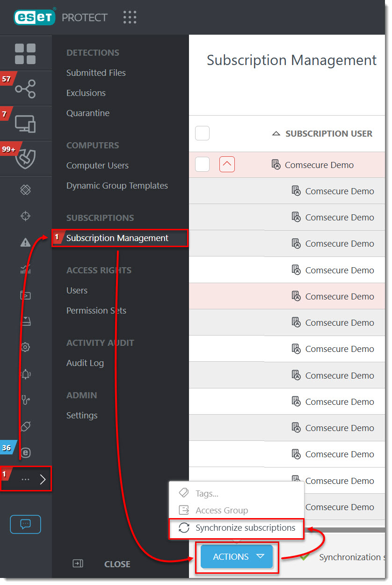Choose Access Group text in Actions menu
Screen dimensions: 392x585
222,511
